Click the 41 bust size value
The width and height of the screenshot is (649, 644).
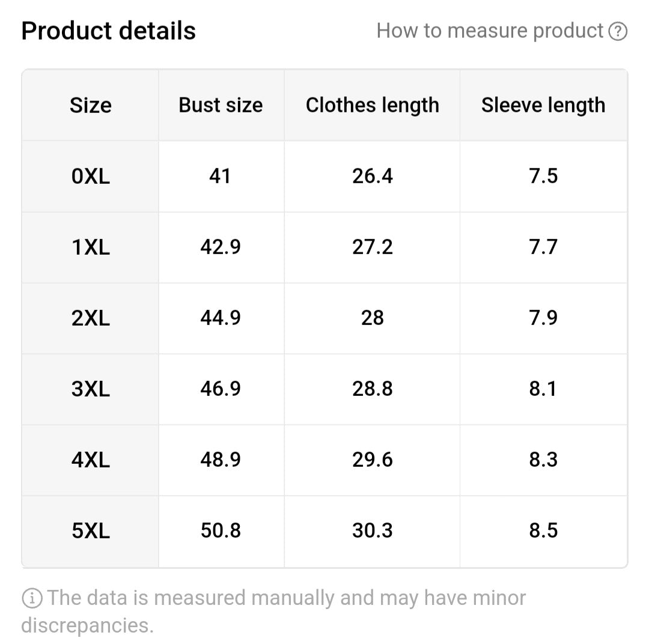click(221, 176)
